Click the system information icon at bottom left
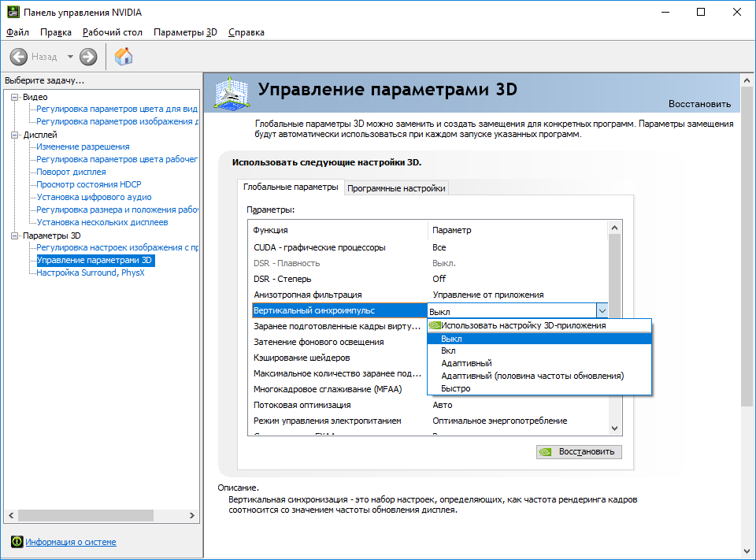The width and height of the screenshot is (756, 560). click(x=17, y=542)
